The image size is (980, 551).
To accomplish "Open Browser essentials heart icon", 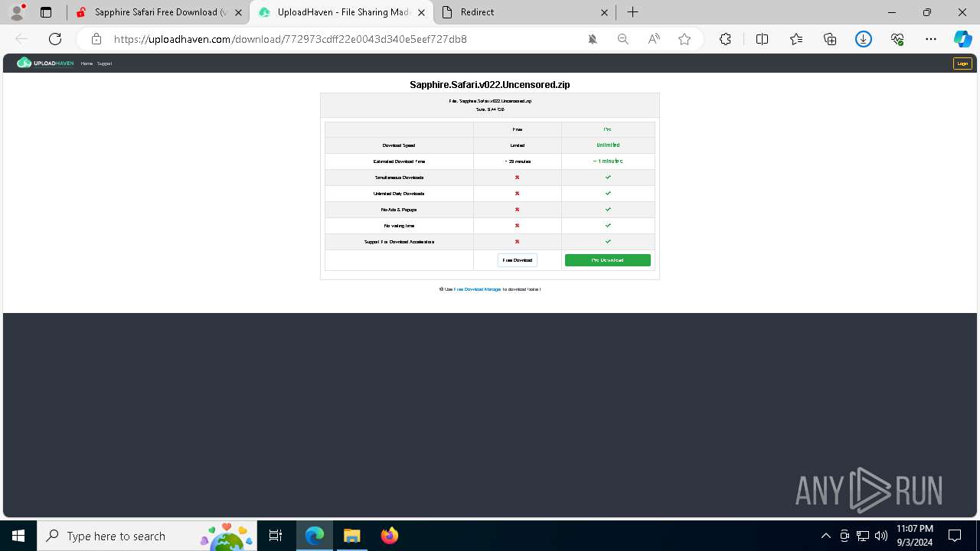I will [x=897, y=39].
